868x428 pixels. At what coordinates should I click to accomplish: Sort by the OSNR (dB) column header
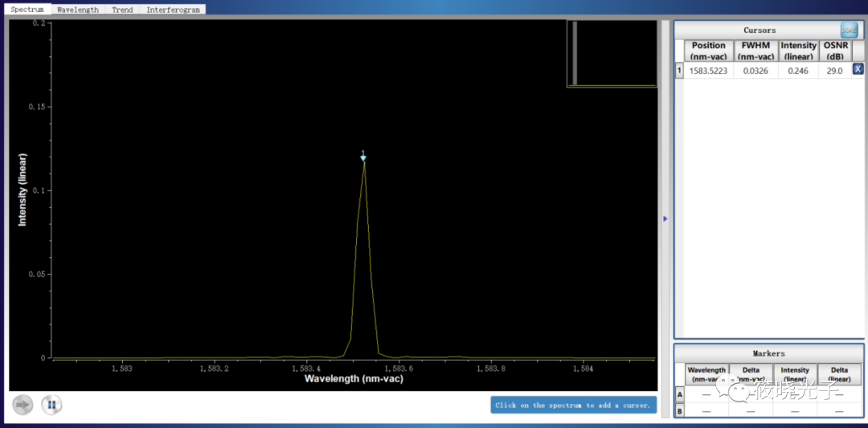click(835, 51)
